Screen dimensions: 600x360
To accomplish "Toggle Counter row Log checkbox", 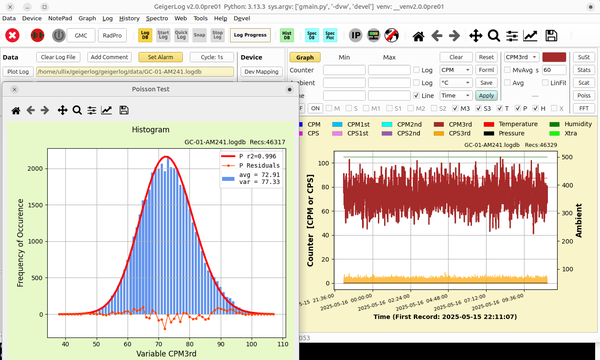I will click(x=416, y=70).
